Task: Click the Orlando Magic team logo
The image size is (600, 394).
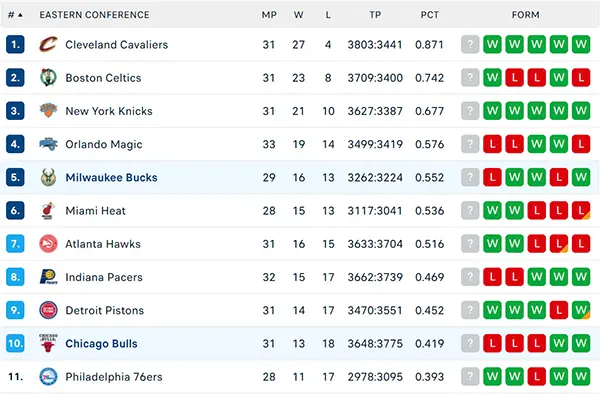Action: pos(49,144)
